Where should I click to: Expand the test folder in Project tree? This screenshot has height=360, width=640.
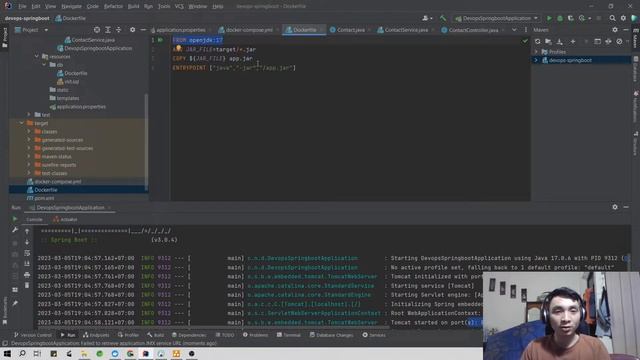[29, 115]
